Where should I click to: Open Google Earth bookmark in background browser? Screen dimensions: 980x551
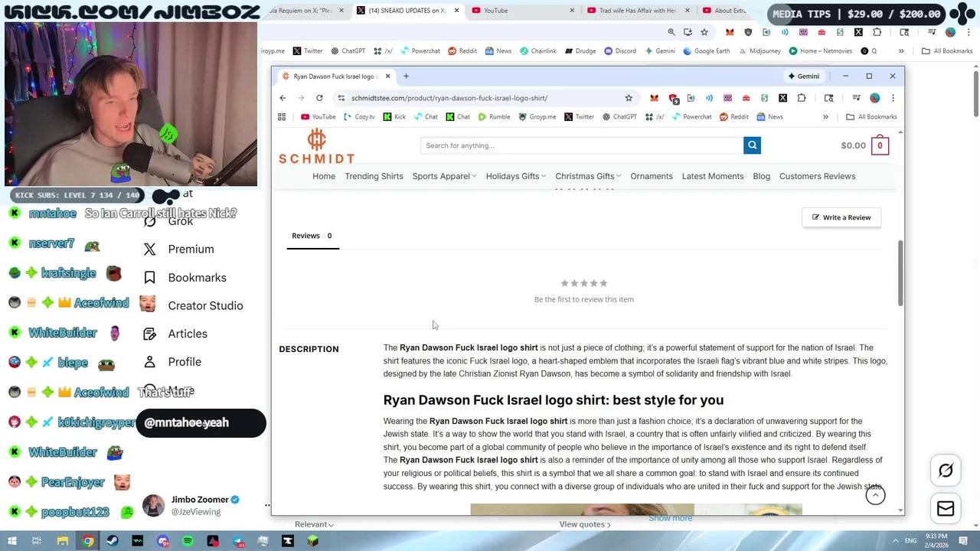tap(706, 51)
